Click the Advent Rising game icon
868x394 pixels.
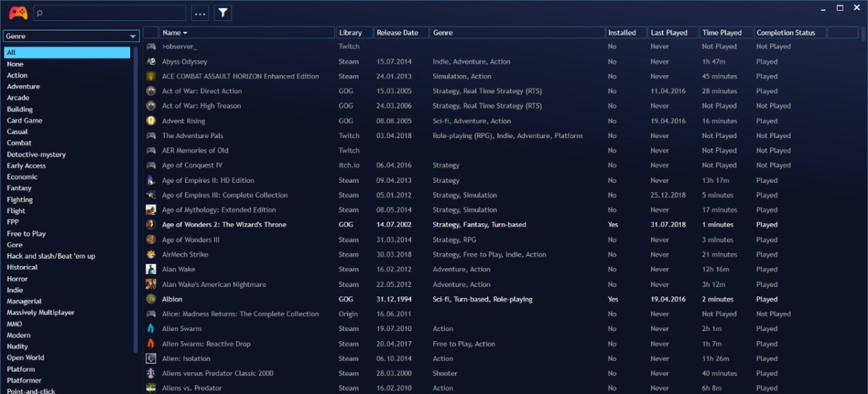(150, 121)
